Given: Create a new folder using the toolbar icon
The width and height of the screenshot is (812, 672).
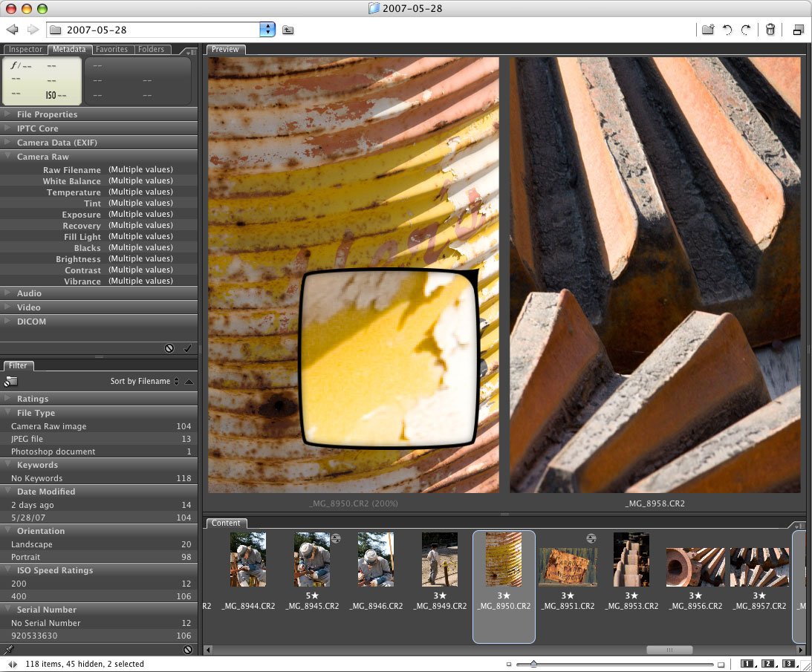Looking at the screenshot, I should [x=707, y=30].
